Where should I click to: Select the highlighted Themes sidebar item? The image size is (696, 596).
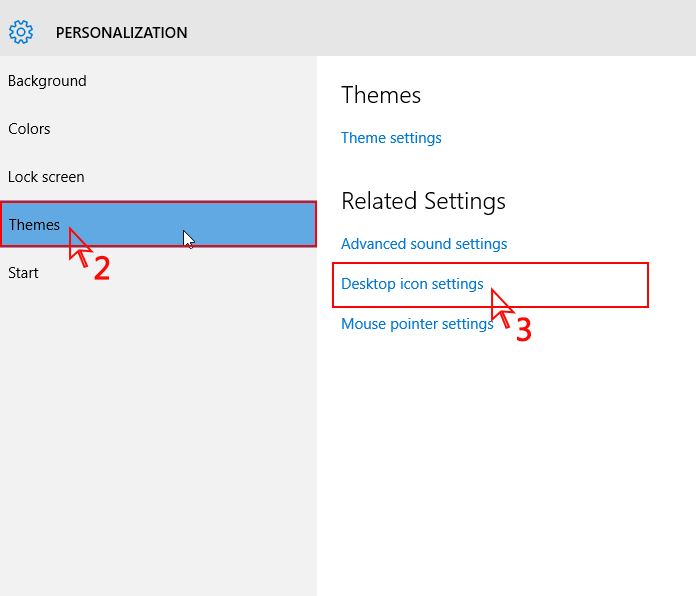pyautogui.click(x=158, y=224)
